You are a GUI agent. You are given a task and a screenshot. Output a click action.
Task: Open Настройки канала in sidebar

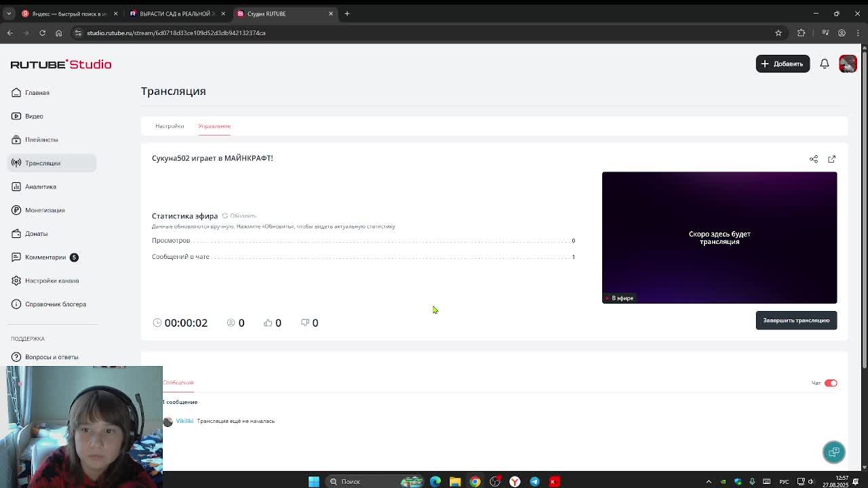[x=53, y=281]
